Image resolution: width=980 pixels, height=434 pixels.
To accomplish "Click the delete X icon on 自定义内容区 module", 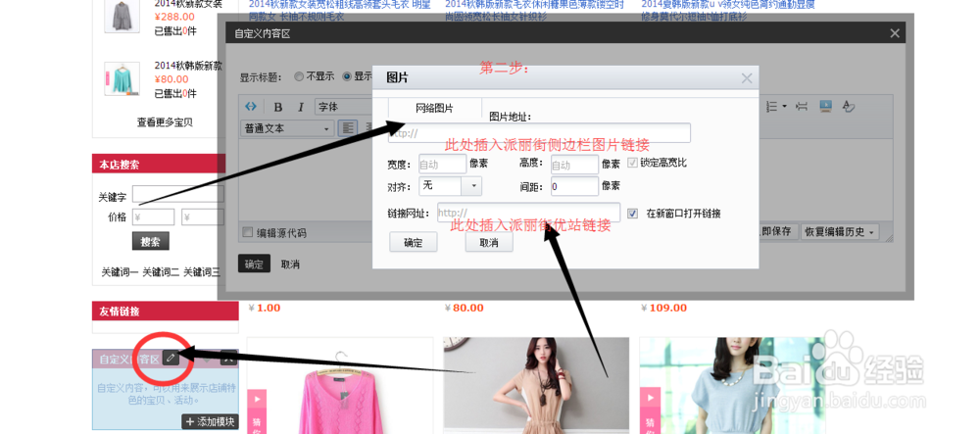I will (x=228, y=358).
